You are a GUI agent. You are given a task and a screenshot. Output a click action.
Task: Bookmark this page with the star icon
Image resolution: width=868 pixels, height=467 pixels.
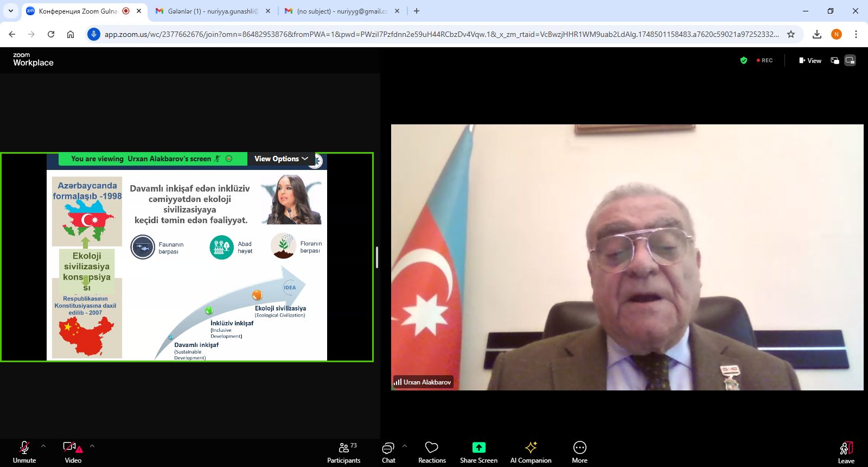[791, 34]
